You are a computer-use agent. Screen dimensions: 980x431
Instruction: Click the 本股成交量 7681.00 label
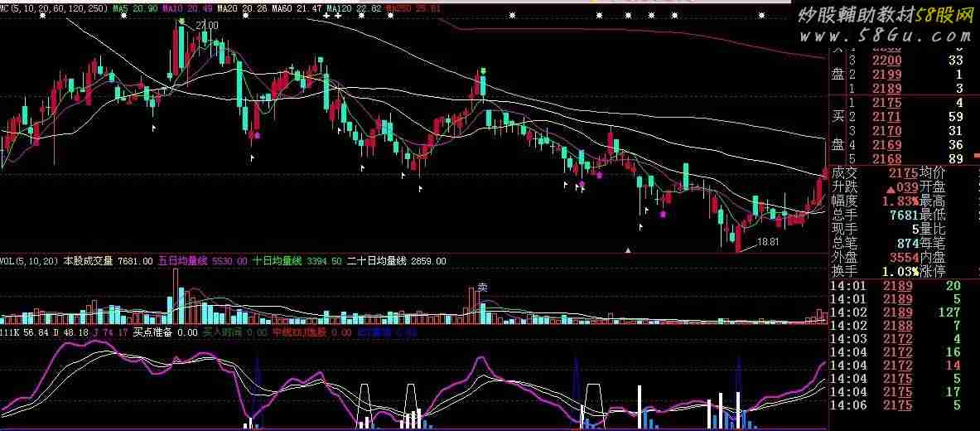pyautogui.click(x=109, y=260)
